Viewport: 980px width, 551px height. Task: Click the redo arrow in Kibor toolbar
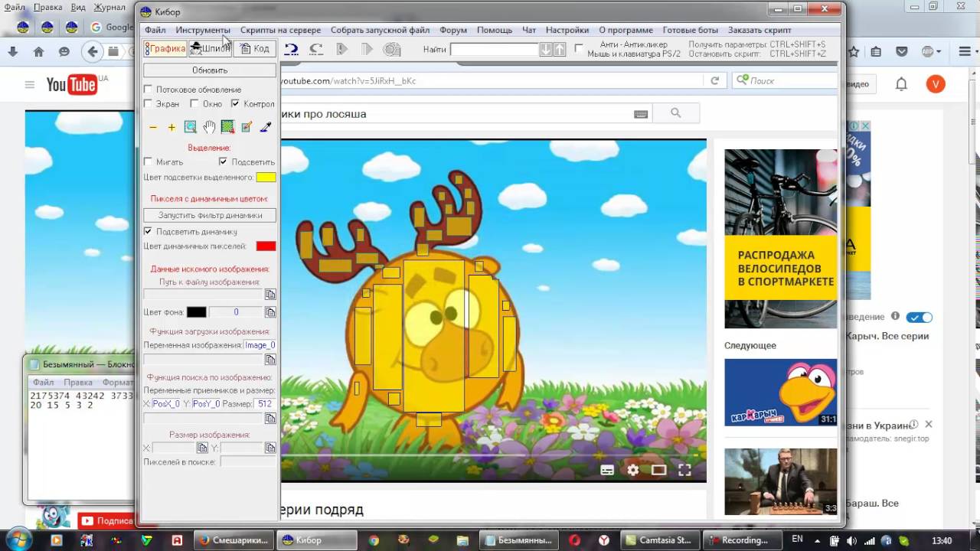point(316,49)
